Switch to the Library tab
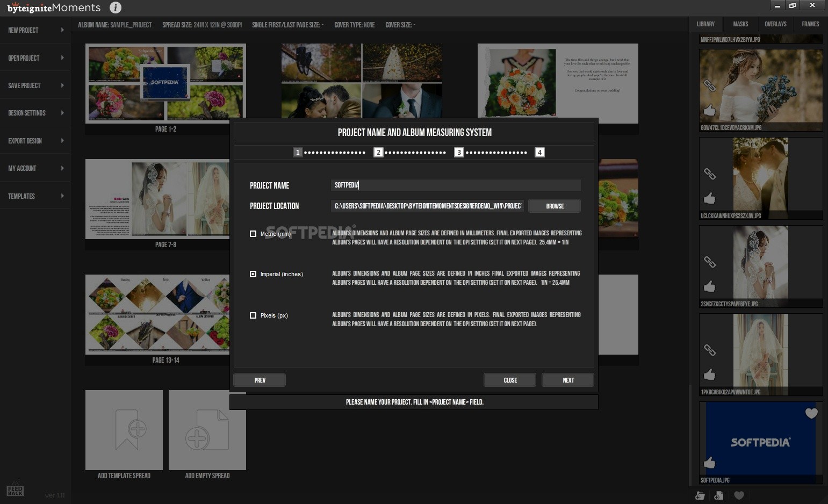The width and height of the screenshot is (828, 504). click(705, 24)
